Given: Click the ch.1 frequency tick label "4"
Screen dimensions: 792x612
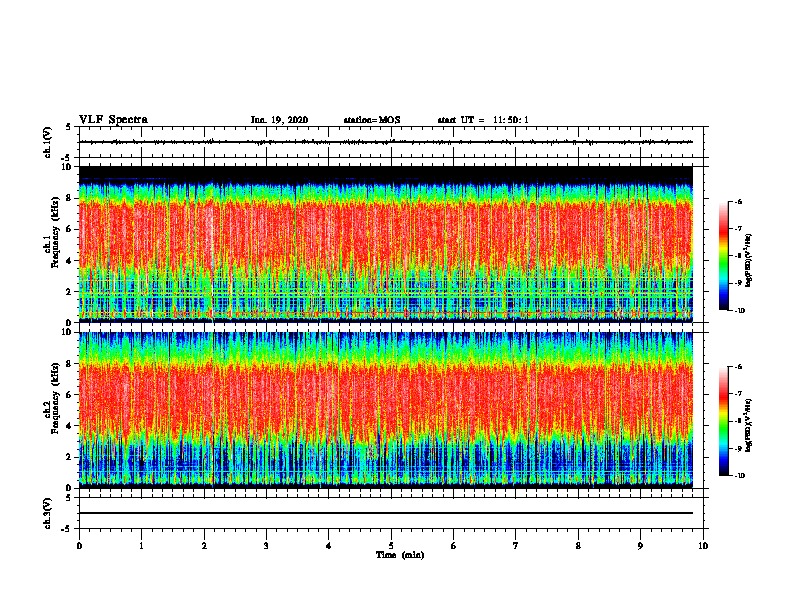Looking at the screenshot, I should click(69, 261).
